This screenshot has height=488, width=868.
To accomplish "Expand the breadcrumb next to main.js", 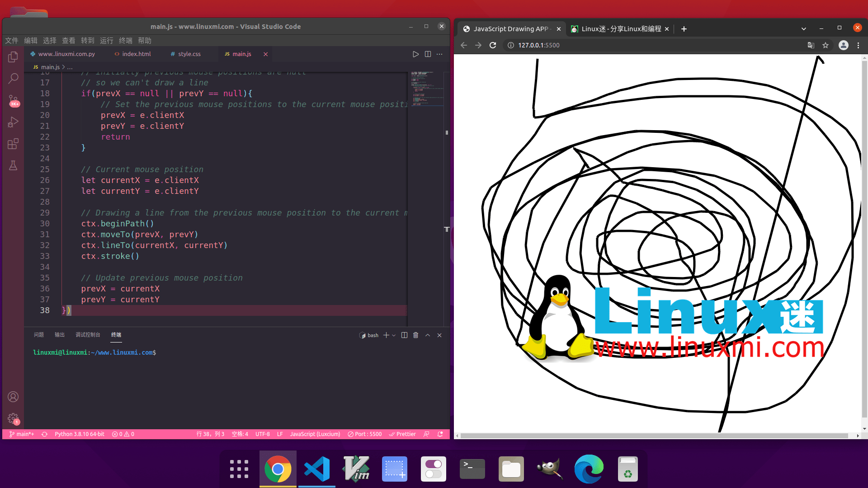I will coord(70,67).
